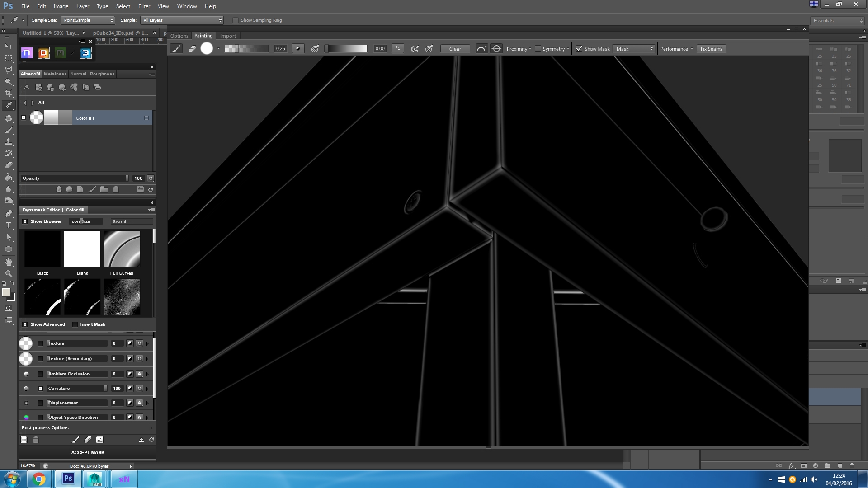Click the refresh icon in Dynamask footer
Image resolution: width=868 pixels, height=488 pixels.
pos(151,440)
